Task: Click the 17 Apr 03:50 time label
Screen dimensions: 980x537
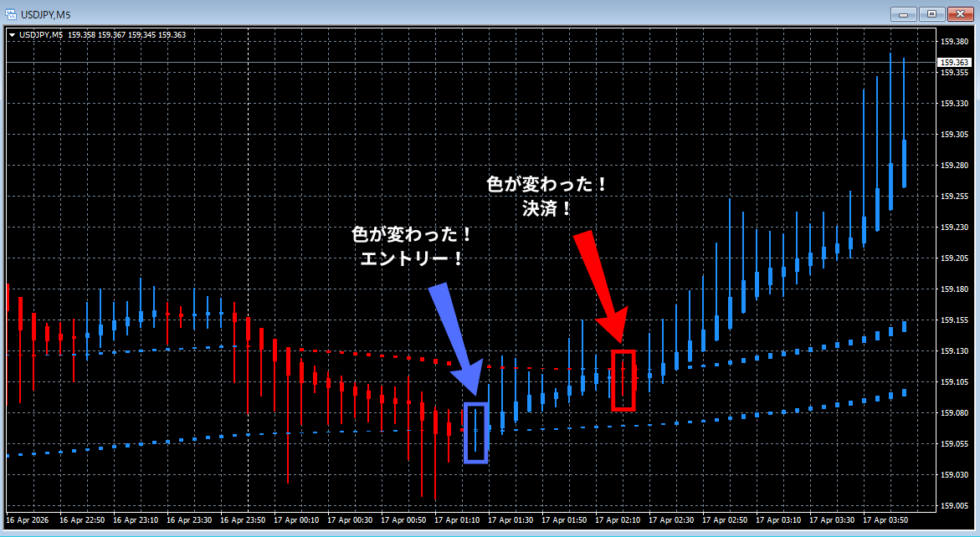Action: click(885, 520)
